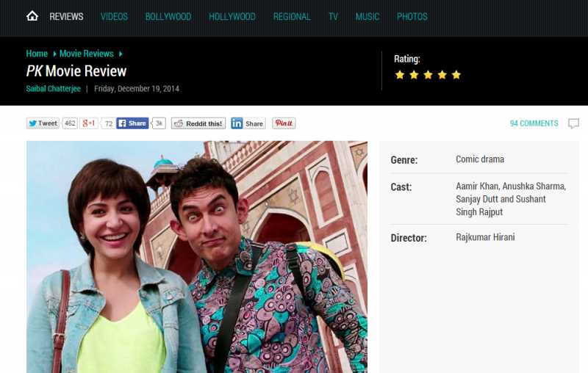Click the Google plus count 72
This screenshot has height=373, width=588.
pyautogui.click(x=108, y=123)
